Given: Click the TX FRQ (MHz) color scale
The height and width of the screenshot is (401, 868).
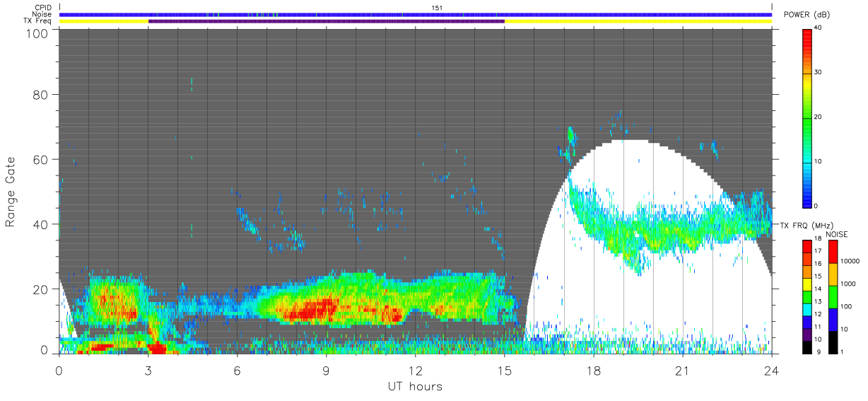Looking at the screenshot, I should pos(807,296).
